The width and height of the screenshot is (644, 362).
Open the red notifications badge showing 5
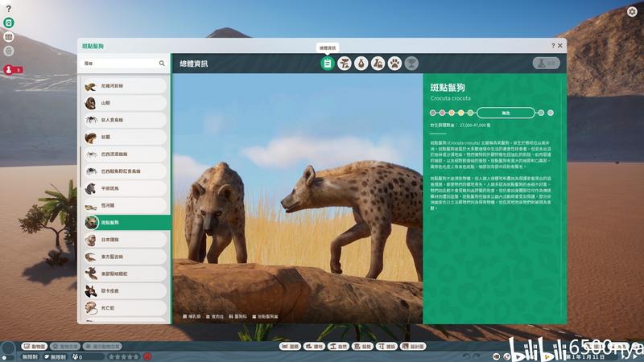pos(13,70)
